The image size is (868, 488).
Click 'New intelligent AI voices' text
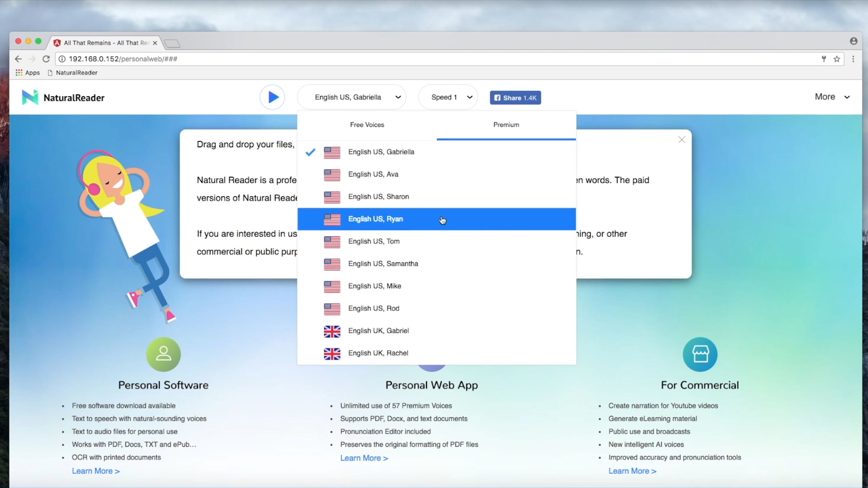click(x=646, y=445)
